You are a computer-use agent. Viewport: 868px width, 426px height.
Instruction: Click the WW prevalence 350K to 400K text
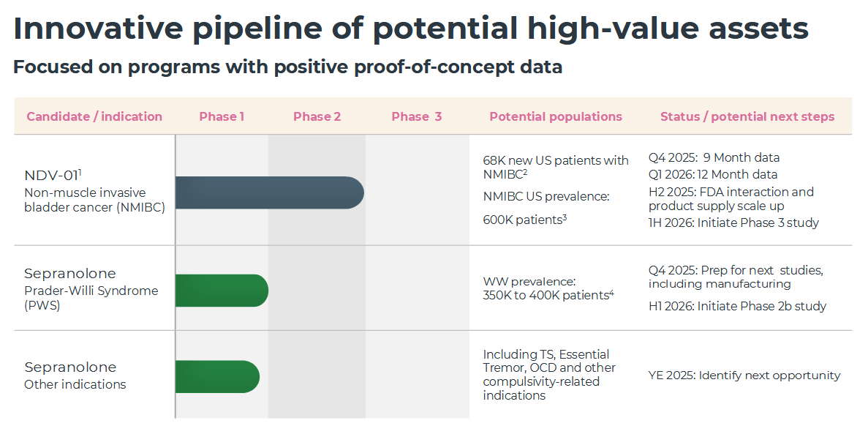548,288
